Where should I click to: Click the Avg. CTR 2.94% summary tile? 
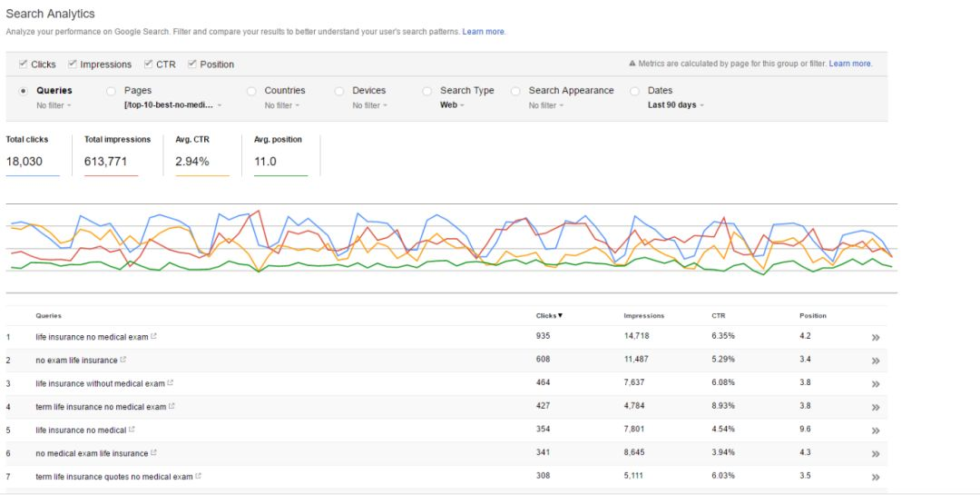click(202, 154)
